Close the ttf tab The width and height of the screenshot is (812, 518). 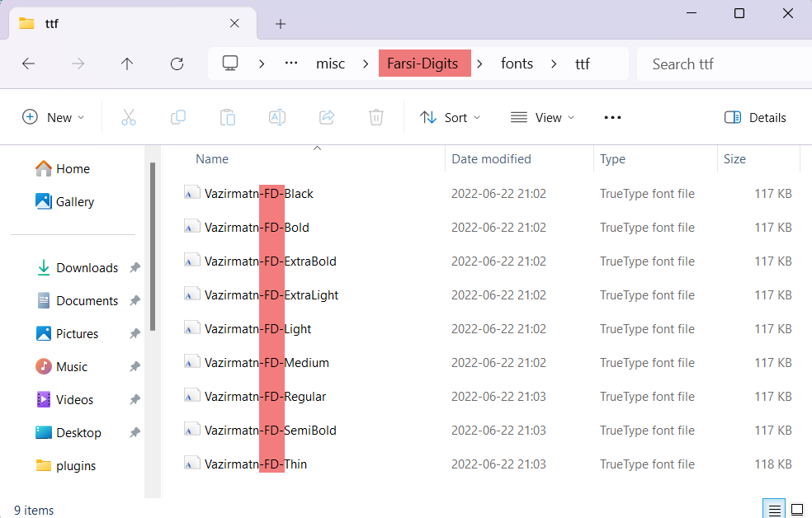click(x=234, y=23)
